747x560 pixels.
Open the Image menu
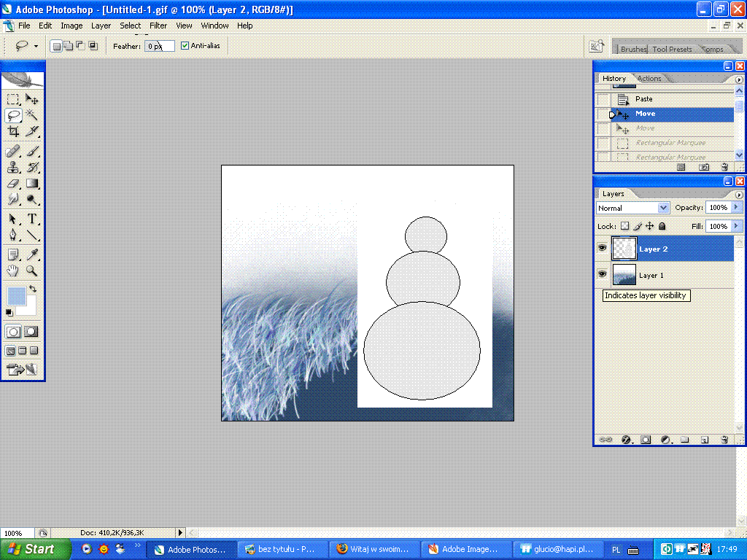71,26
